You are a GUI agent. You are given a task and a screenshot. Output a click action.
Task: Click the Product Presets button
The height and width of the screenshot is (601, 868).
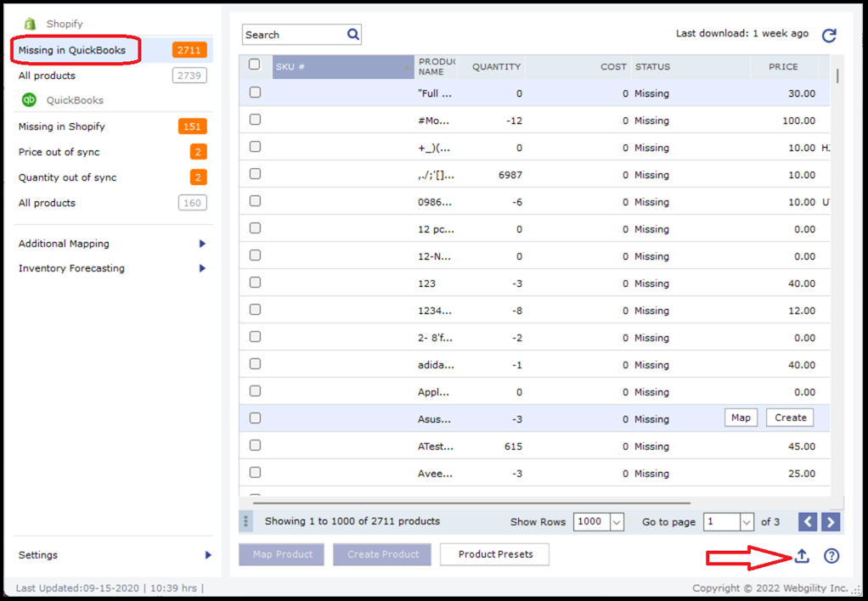(x=495, y=554)
